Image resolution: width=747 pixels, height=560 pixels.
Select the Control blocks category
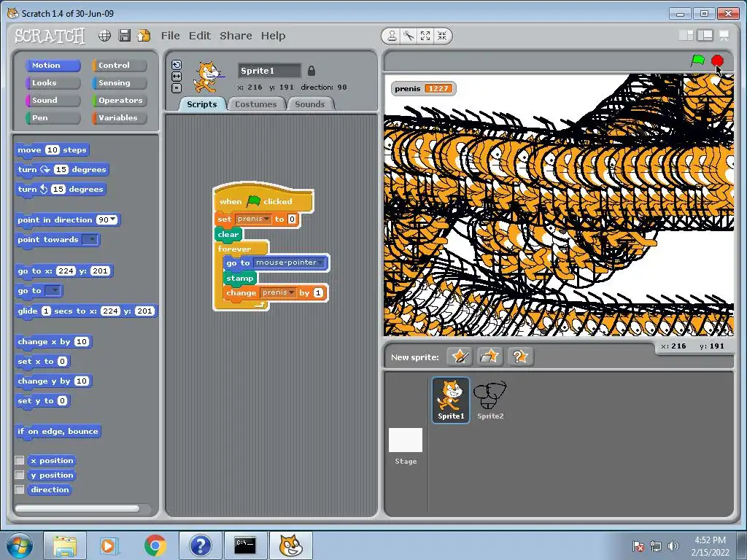119,65
